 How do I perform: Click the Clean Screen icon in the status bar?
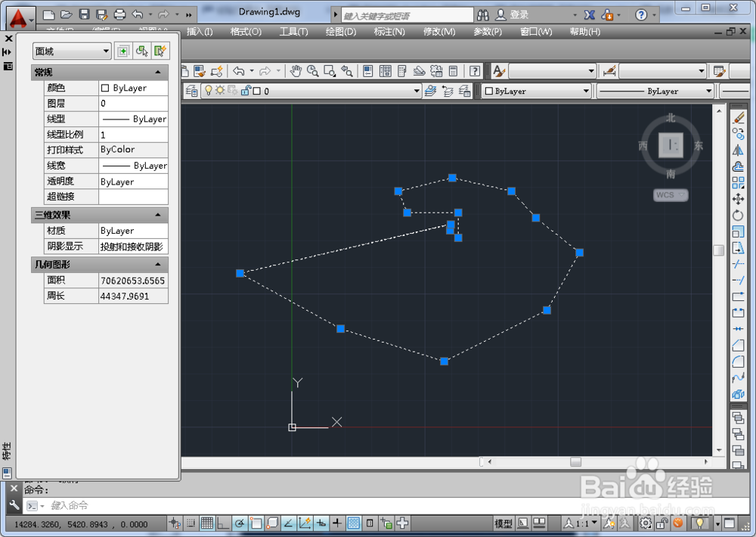(730, 523)
